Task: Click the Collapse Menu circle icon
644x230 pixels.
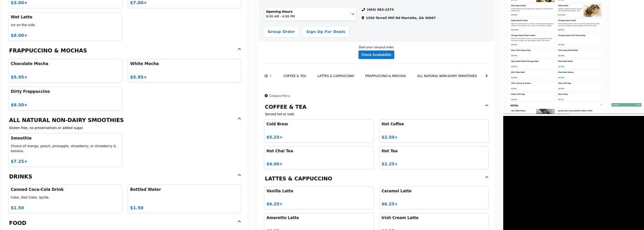Action: point(266,96)
